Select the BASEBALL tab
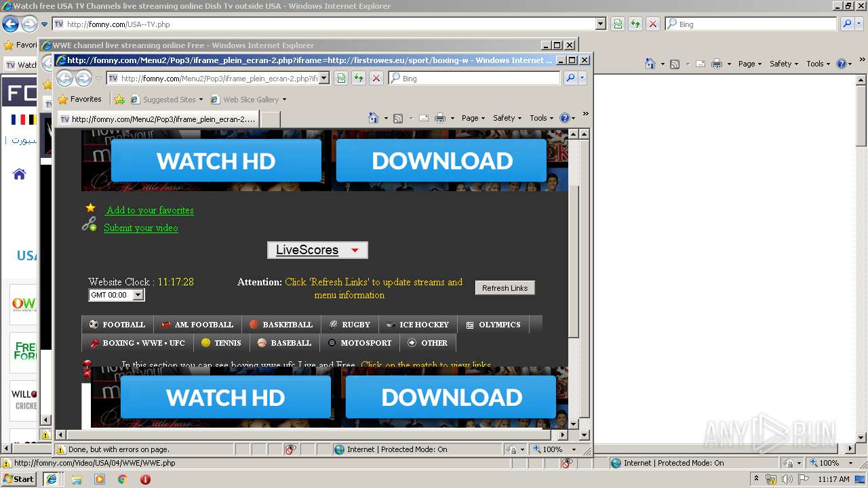 285,343
